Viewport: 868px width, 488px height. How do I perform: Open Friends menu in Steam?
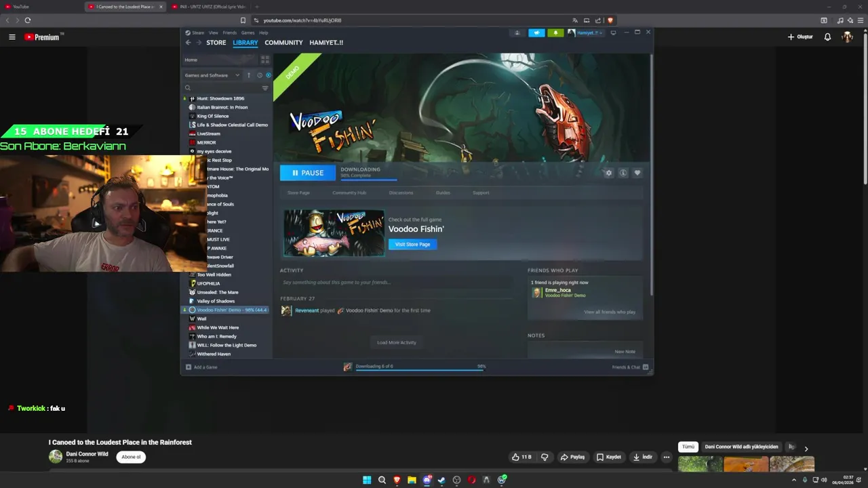[230, 33]
